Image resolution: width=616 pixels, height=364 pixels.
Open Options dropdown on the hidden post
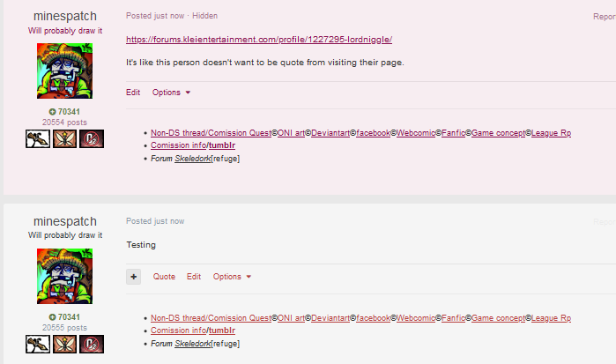pos(171,92)
